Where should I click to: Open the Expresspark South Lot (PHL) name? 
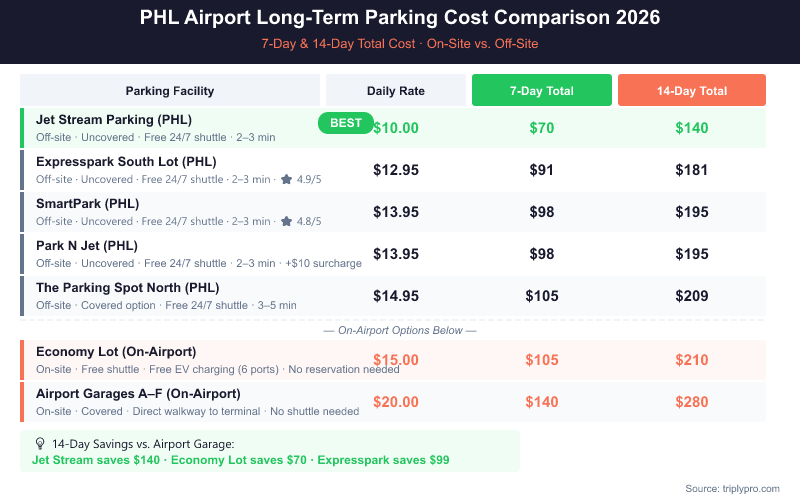pyautogui.click(x=126, y=161)
